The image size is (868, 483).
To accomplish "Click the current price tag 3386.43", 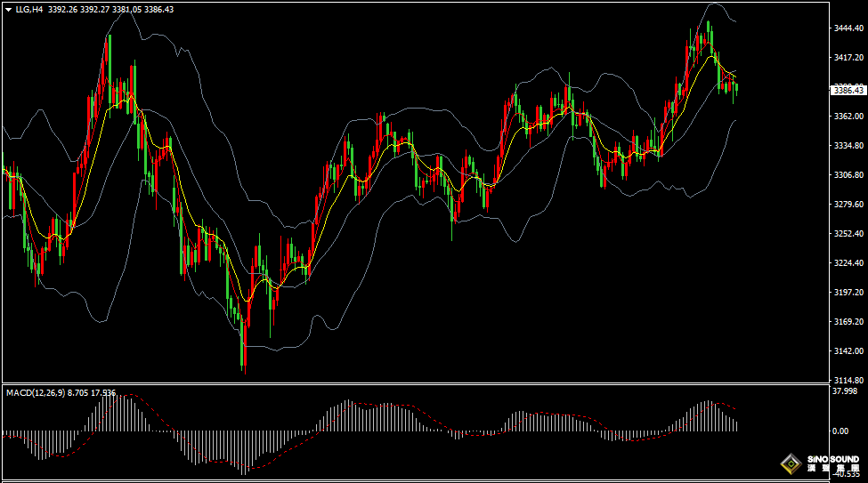I will 848,90.
